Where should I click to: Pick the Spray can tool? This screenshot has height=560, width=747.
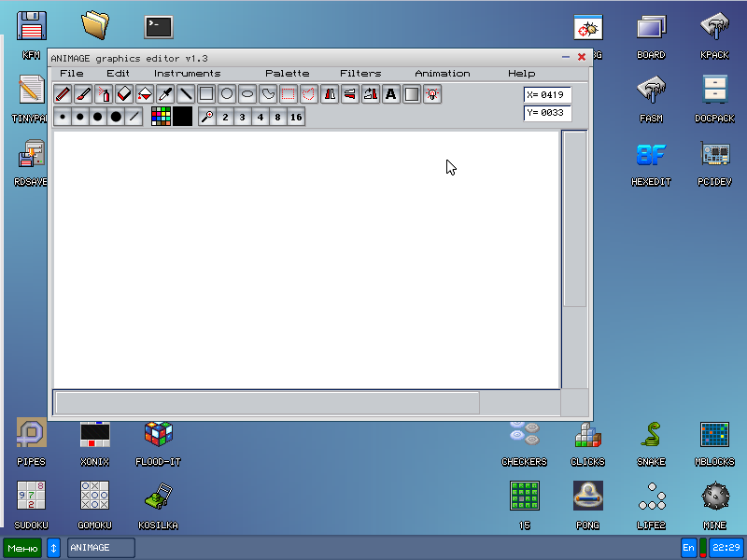pos(104,93)
